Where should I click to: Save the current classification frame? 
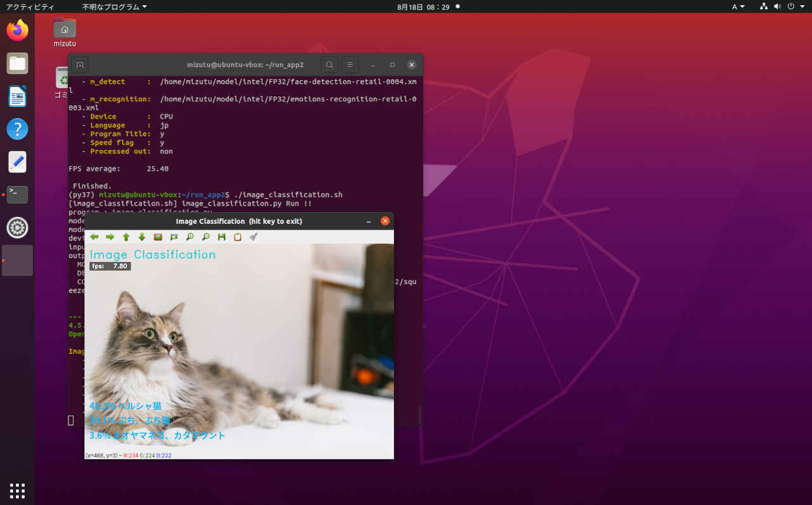[221, 237]
